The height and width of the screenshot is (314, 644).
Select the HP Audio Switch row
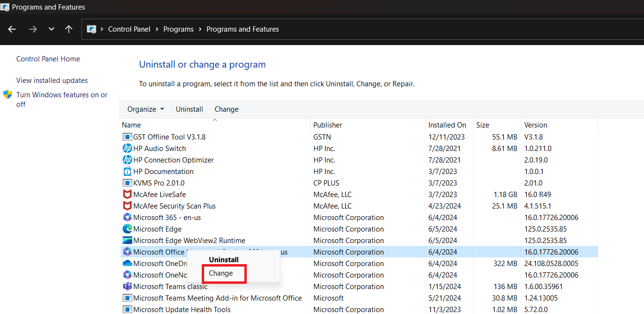359,149
